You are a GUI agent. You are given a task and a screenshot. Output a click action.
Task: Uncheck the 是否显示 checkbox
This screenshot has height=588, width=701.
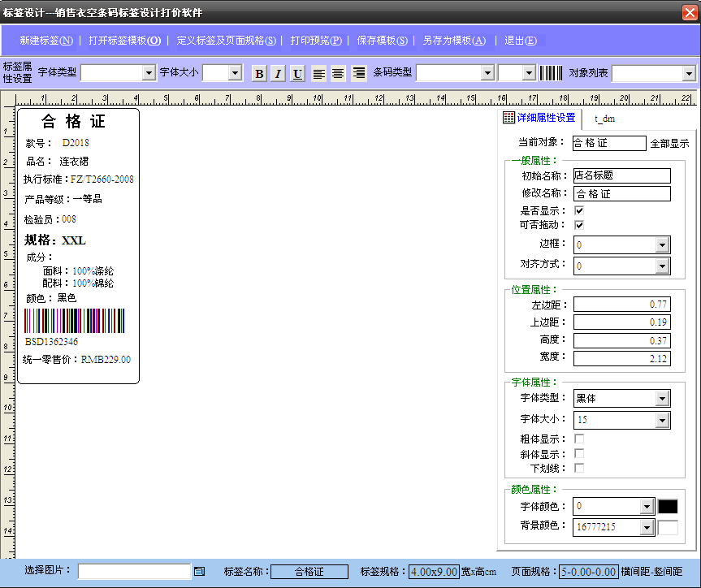pos(579,210)
